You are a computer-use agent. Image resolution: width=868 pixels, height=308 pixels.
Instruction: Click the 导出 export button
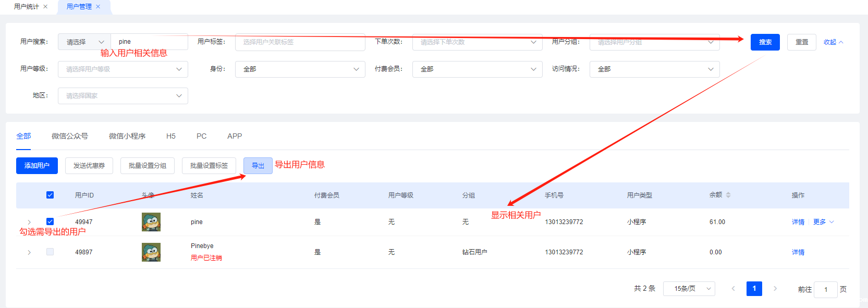[258, 166]
